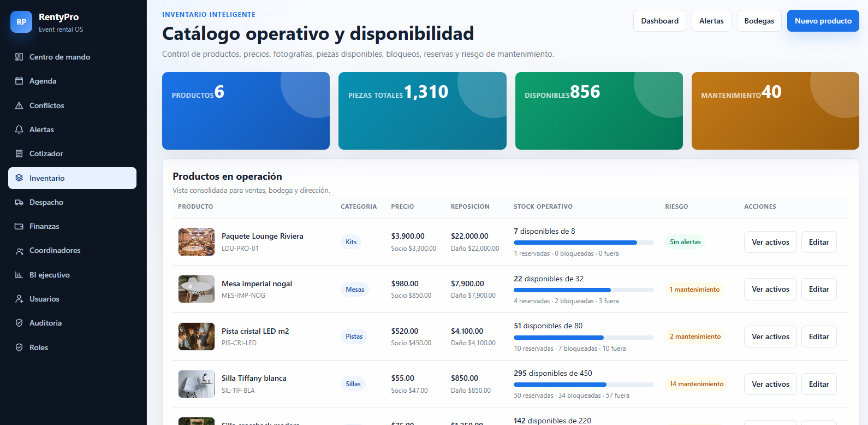Open BI ejecutivo page
The image size is (868, 425).
(72, 275)
